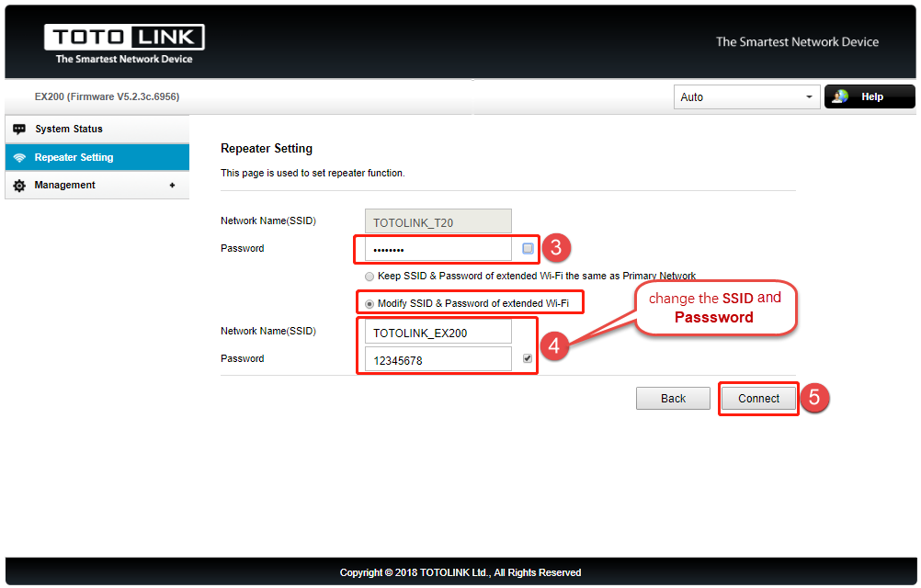Viewport: 921px width, 588px height.
Task: Open the System Status menu item
Action: click(x=97, y=130)
